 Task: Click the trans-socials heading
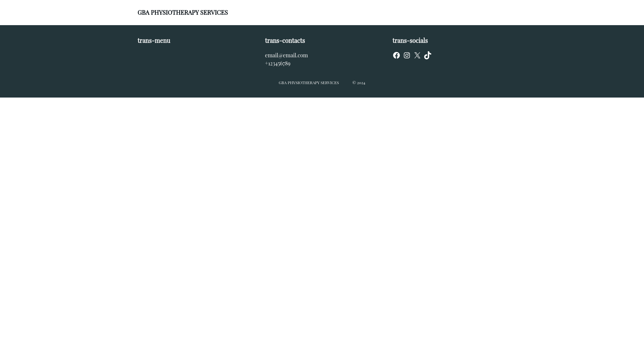click(x=410, y=41)
